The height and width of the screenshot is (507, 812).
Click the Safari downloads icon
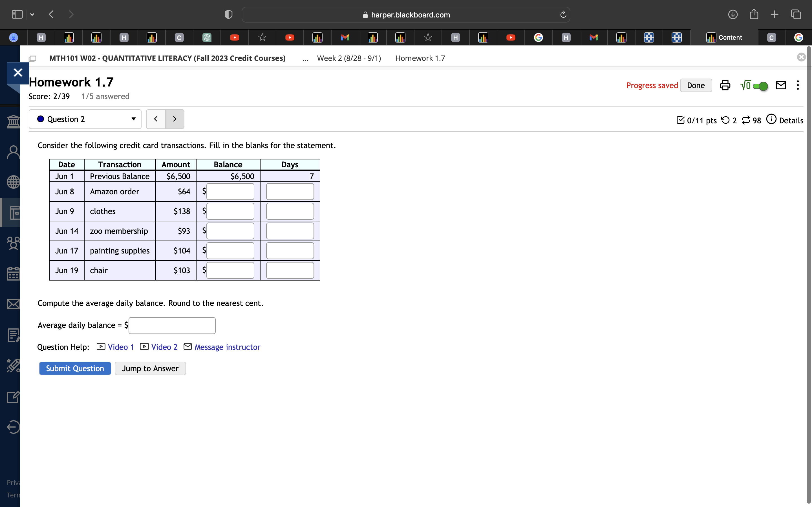(x=732, y=14)
